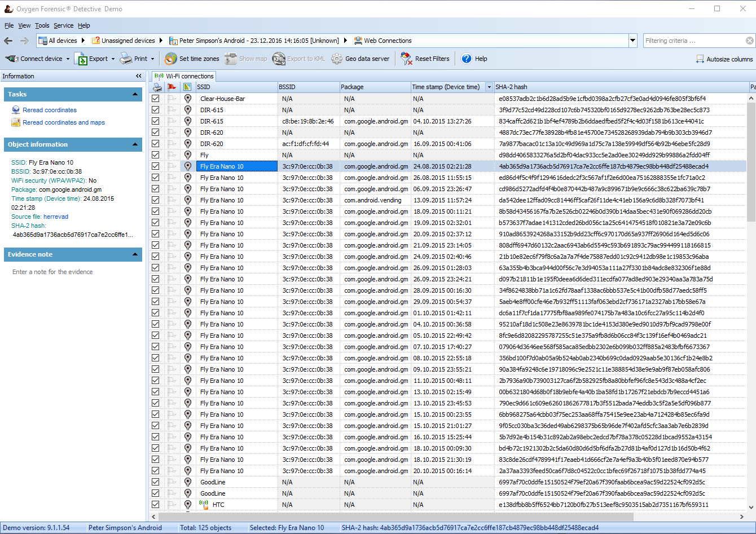Open the breadcrumb path dropdown arrow
756x534 pixels.
632,40
